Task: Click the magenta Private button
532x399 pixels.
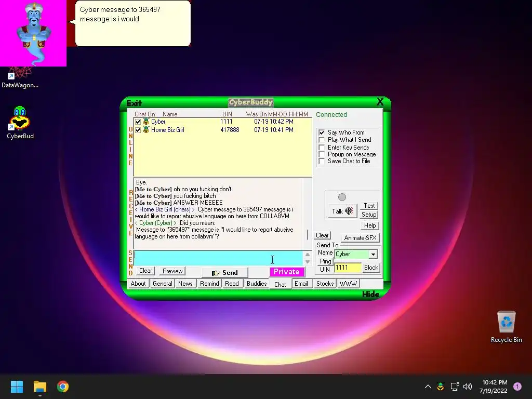Action: [287, 272]
